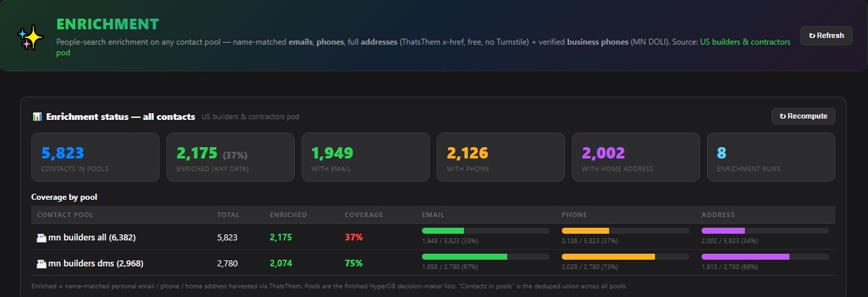Viewport: 868px width, 297px height.
Task: Click the Coverage column header
Action: coord(363,215)
